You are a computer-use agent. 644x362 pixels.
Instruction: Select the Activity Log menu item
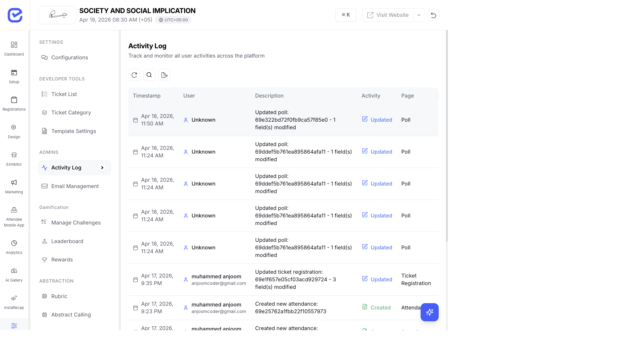coord(74,168)
